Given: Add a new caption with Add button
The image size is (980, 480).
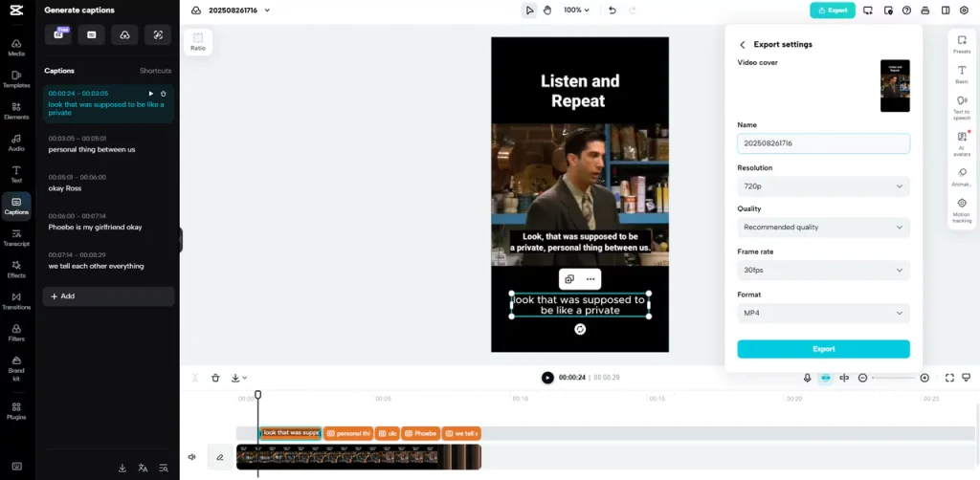Looking at the screenshot, I should coord(108,296).
